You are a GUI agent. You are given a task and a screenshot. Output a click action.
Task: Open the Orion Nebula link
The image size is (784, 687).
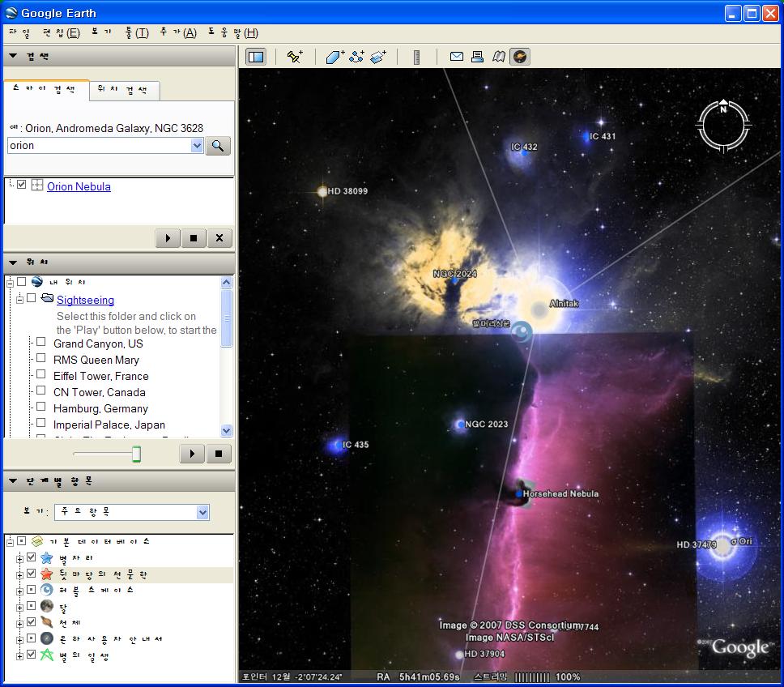[79, 186]
